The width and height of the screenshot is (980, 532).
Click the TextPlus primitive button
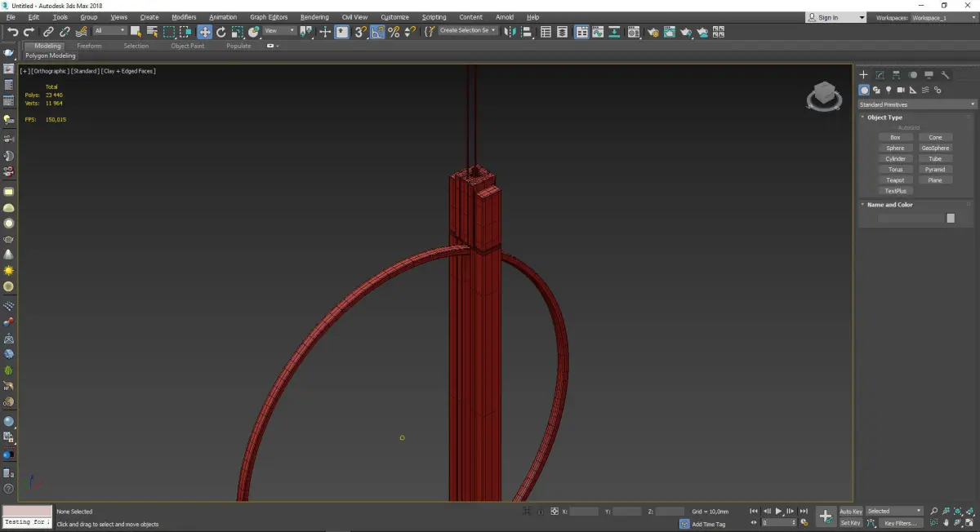click(x=895, y=191)
